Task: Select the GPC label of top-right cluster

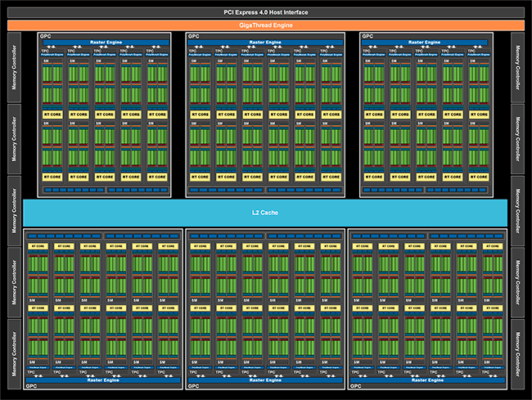Action: (367, 36)
